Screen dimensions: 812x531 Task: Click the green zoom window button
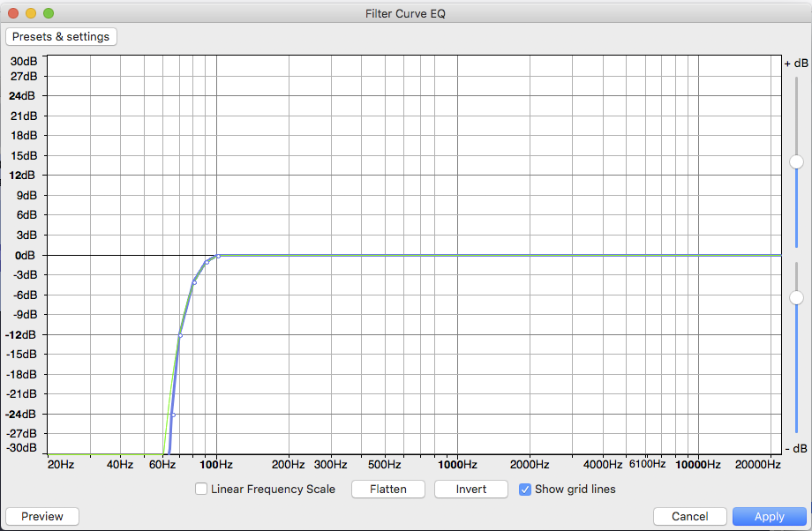click(49, 13)
